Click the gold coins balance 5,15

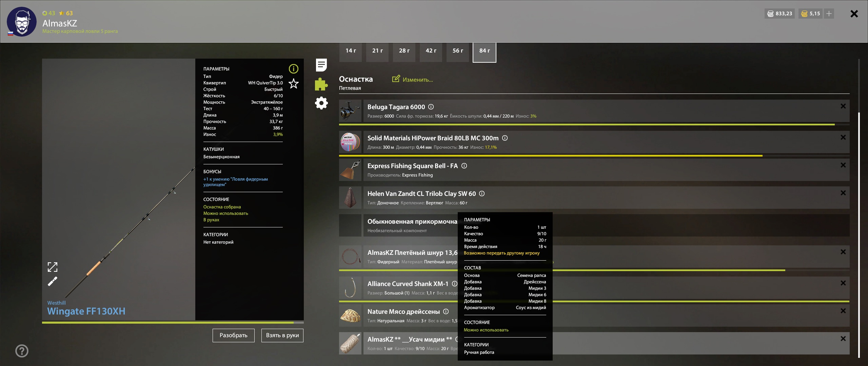point(810,14)
